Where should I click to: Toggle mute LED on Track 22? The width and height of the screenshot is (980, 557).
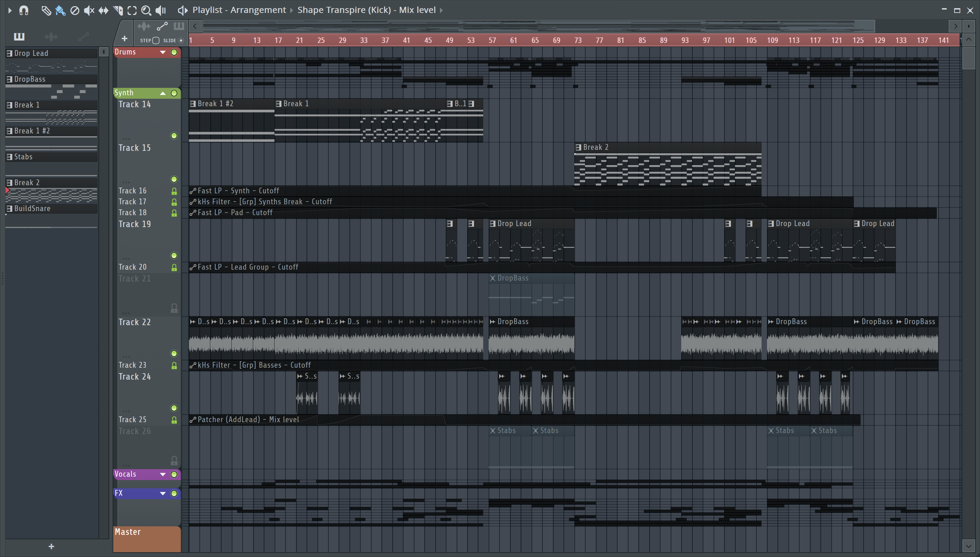(174, 353)
